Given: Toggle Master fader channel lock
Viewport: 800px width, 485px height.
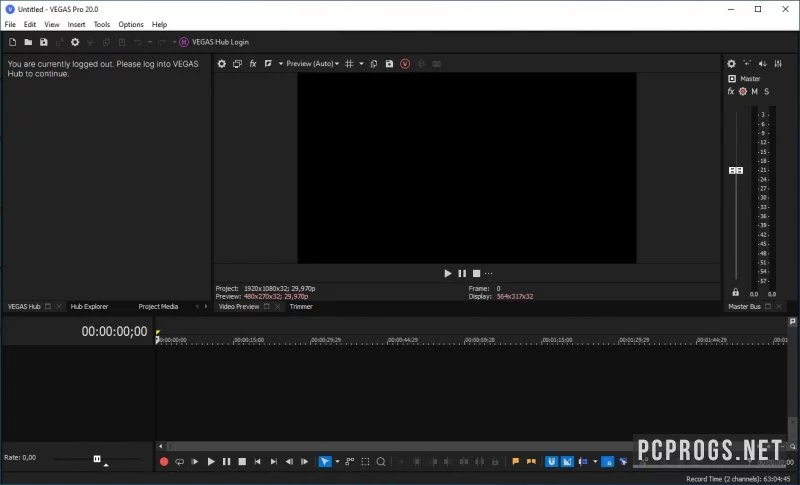Looking at the screenshot, I should (735, 292).
